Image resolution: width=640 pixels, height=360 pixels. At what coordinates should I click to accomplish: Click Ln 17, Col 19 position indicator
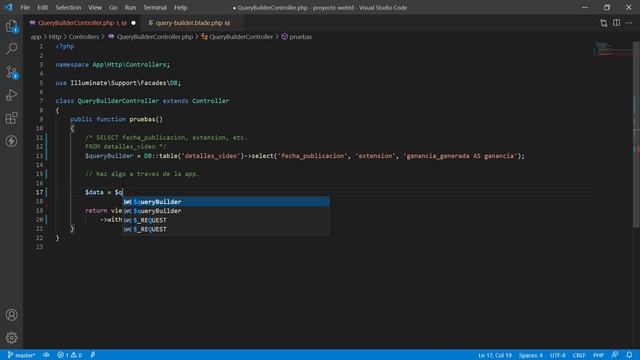click(495, 355)
